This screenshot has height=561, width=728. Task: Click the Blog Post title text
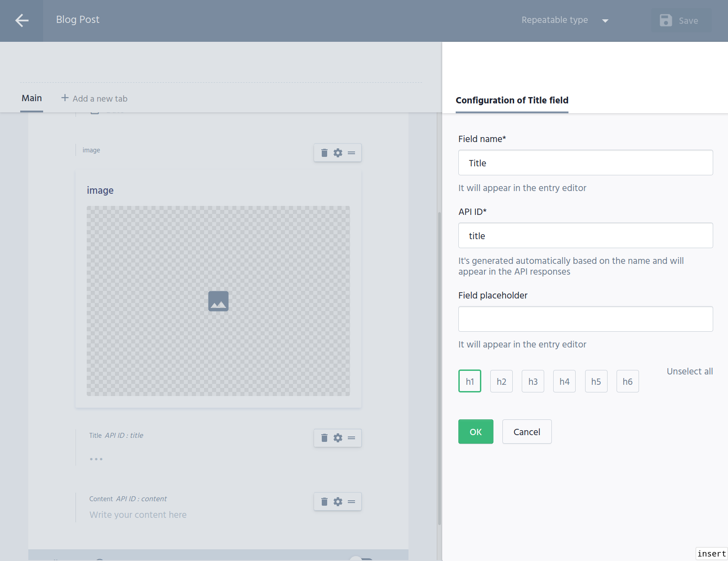(x=78, y=20)
